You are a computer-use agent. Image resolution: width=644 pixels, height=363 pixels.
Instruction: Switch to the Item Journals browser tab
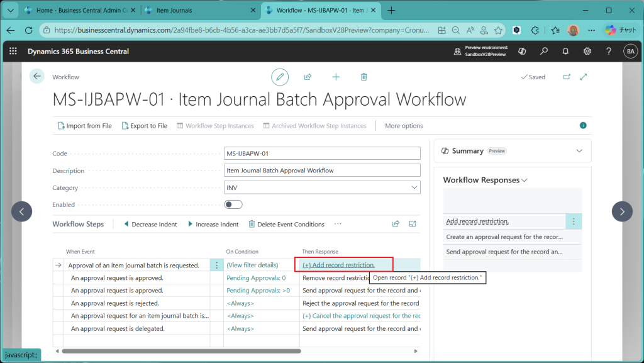pyautogui.click(x=198, y=11)
